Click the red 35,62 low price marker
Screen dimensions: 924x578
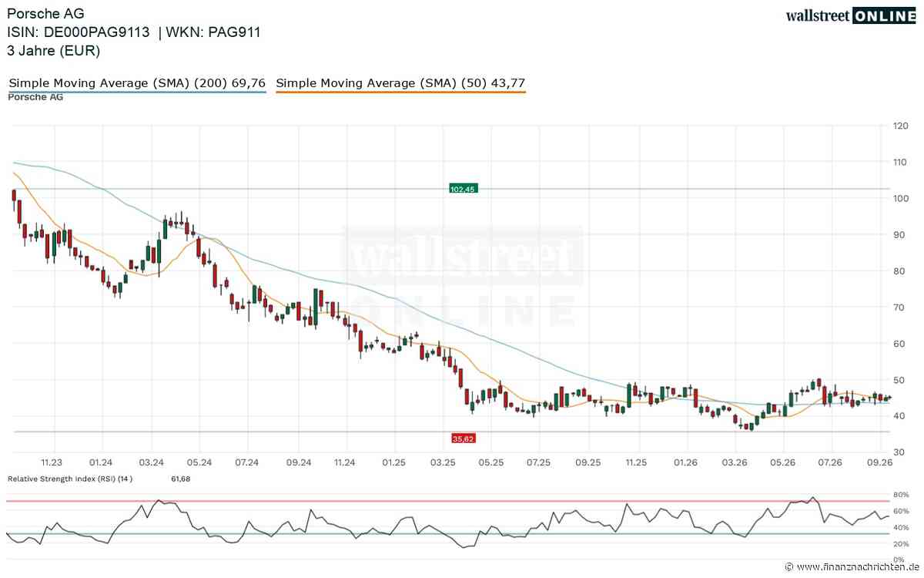point(464,438)
